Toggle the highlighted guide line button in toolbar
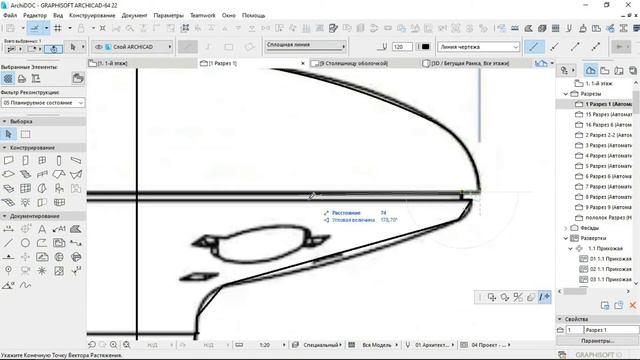Viewport: 640px width, 360px height. [x=35, y=28]
